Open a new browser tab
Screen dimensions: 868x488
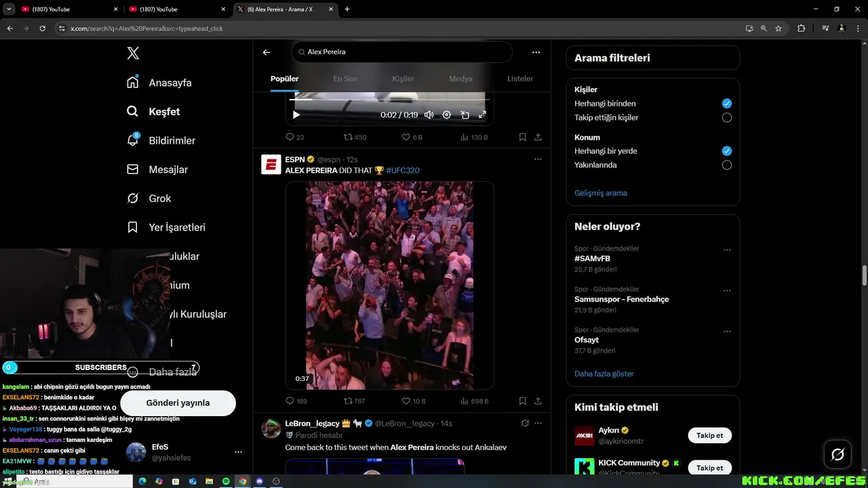coord(347,9)
